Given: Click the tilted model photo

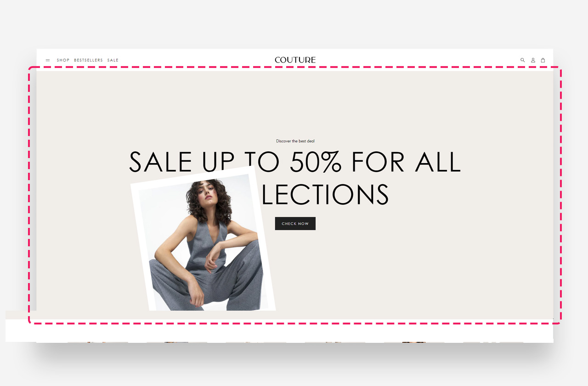Looking at the screenshot, I should (202, 244).
